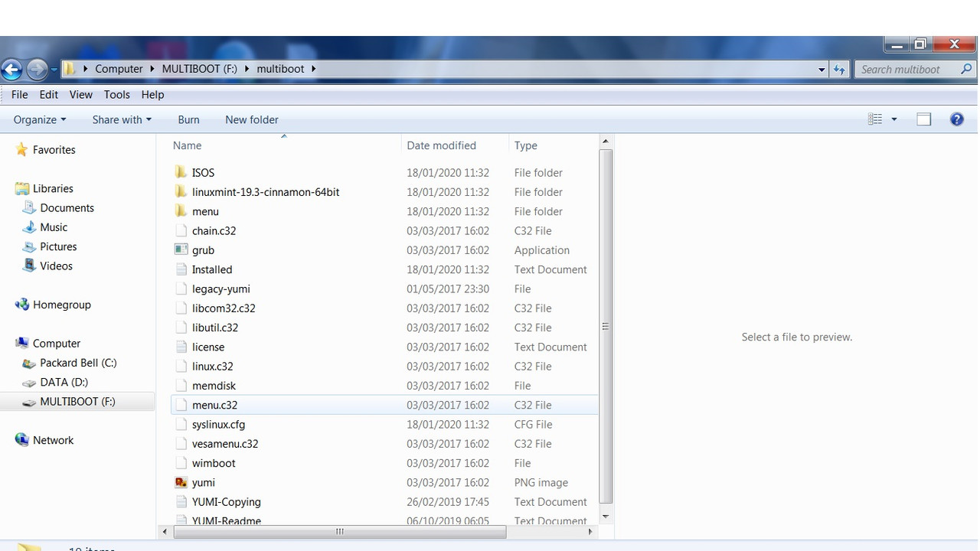Open recent pages dropdown next to Forward
980x551 pixels.
54,70
